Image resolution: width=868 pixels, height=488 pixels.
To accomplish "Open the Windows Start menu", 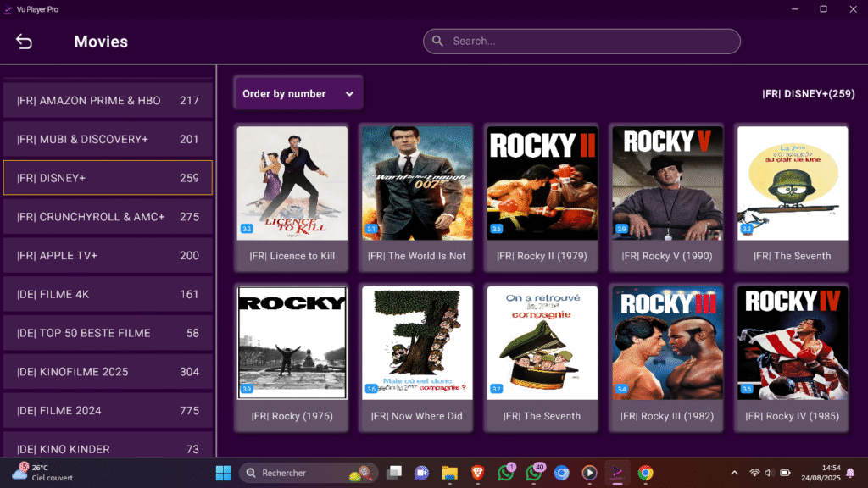I will [x=223, y=473].
